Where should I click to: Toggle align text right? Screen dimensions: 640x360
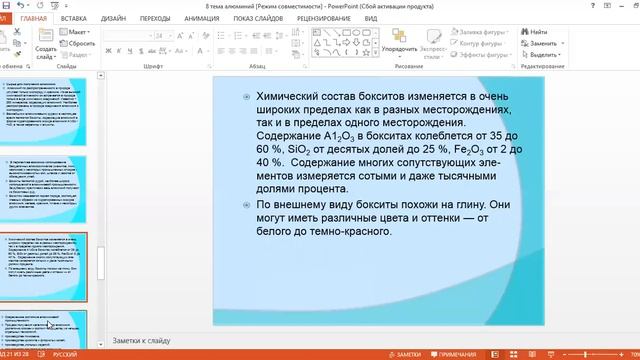tap(243, 51)
